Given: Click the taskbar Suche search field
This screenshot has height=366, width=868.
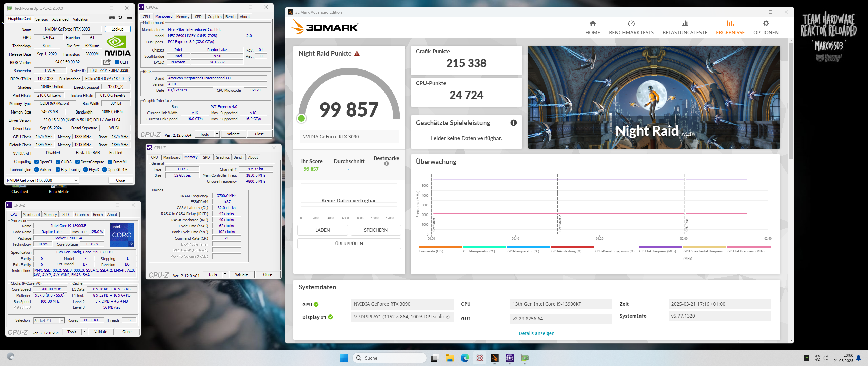Looking at the screenshot, I should point(389,358).
